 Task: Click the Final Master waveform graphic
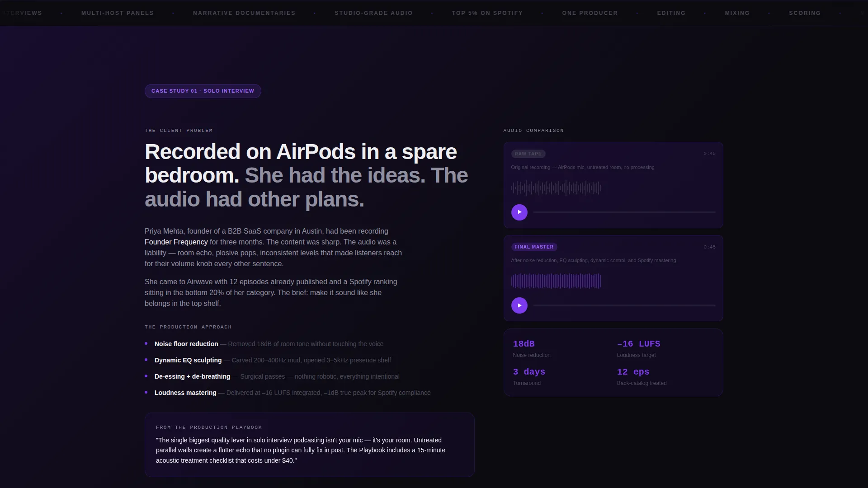pyautogui.click(x=556, y=281)
